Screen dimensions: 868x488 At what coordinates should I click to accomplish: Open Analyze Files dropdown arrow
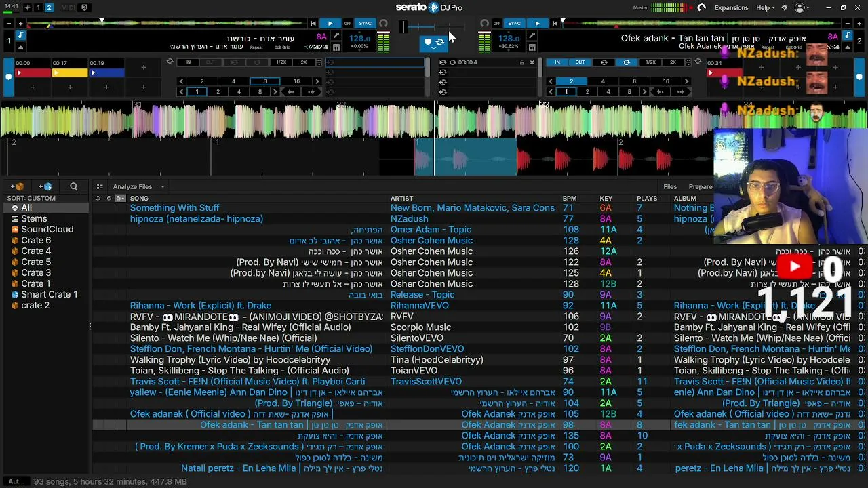pos(162,187)
